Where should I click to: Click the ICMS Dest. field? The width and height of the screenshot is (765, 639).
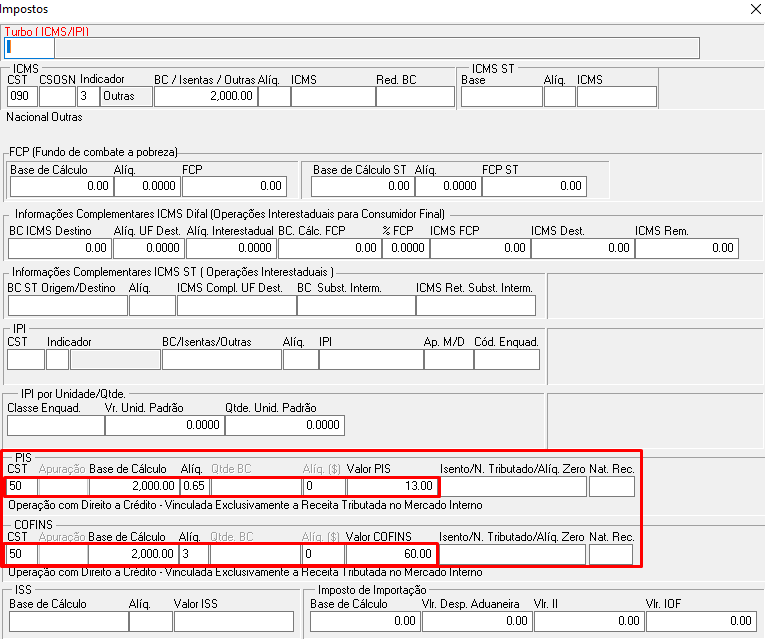click(583, 248)
